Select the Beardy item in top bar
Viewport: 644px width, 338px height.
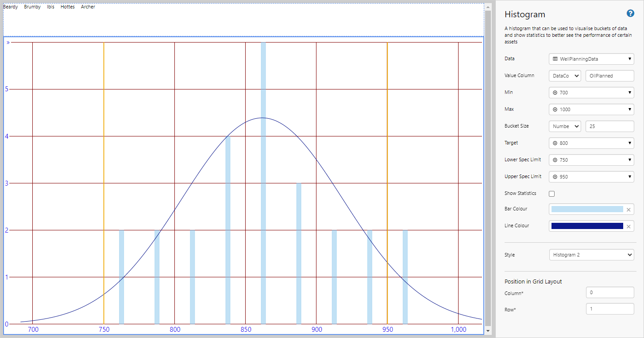(x=11, y=7)
